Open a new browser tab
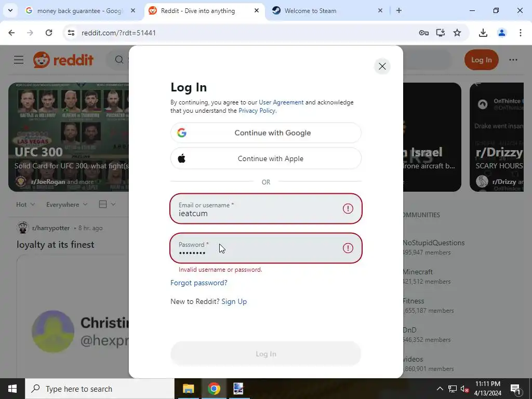The image size is (532, 399). pyautogui.click(x=399, y=10)
